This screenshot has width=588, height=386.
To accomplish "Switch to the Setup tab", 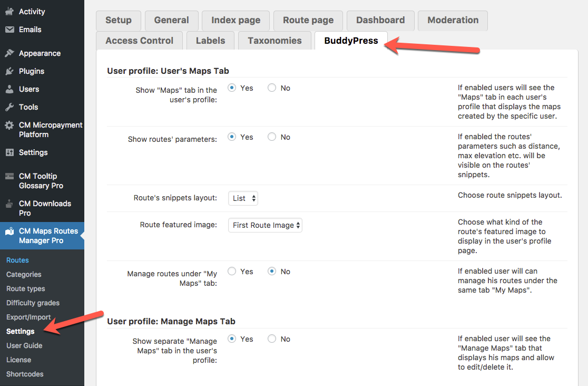I will point(119,20).
